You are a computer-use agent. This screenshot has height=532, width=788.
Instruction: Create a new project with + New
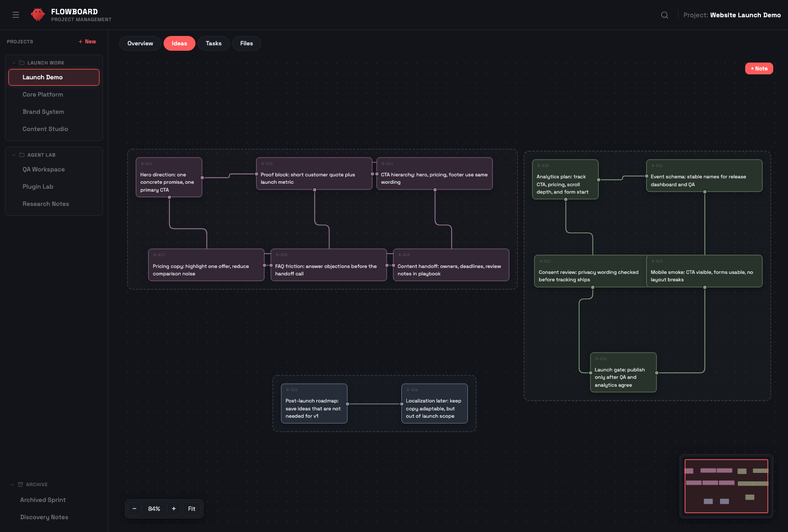pyautogui.click(x=87, y=42)
